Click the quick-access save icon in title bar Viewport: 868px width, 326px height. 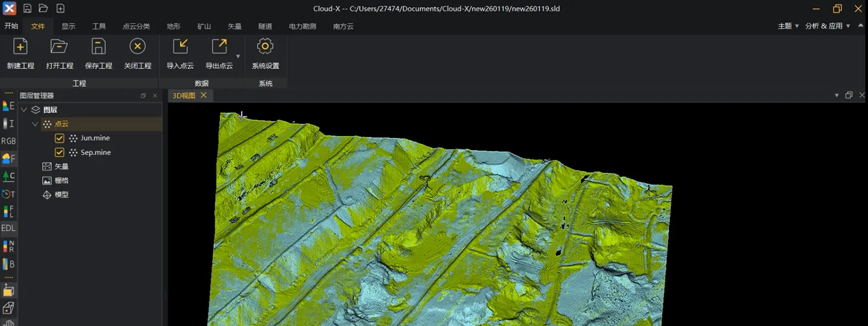[27, 8]
